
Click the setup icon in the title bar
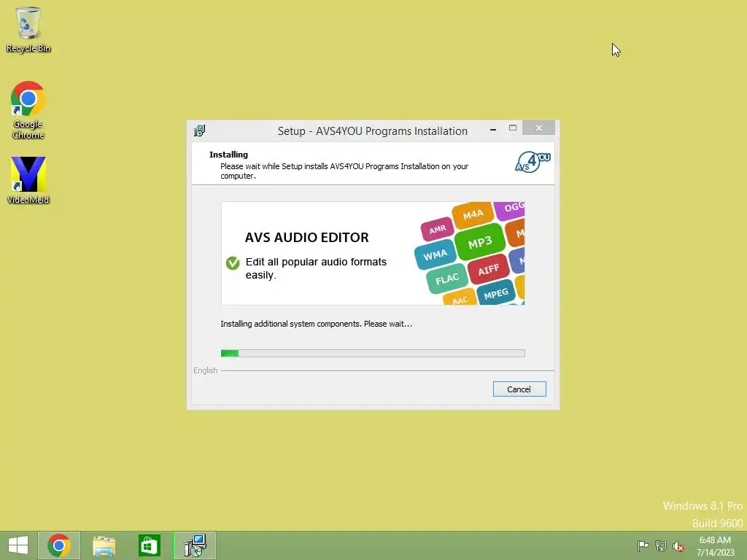point(200,131)
